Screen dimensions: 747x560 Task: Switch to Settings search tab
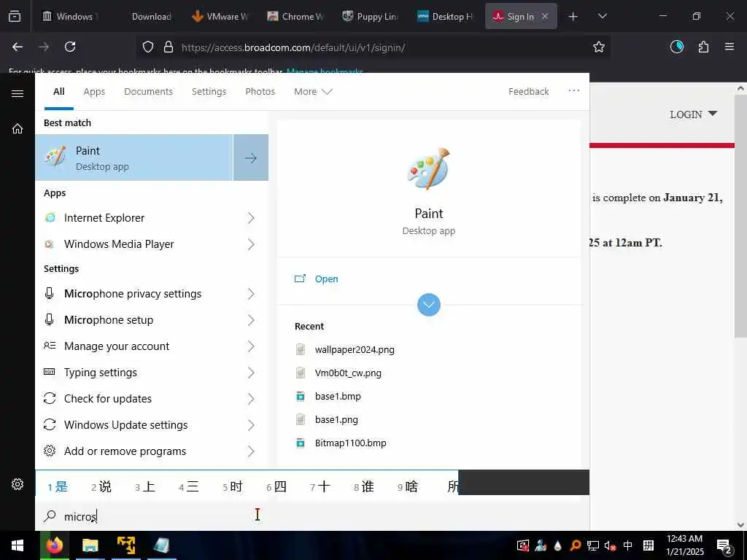pos(209,91)
